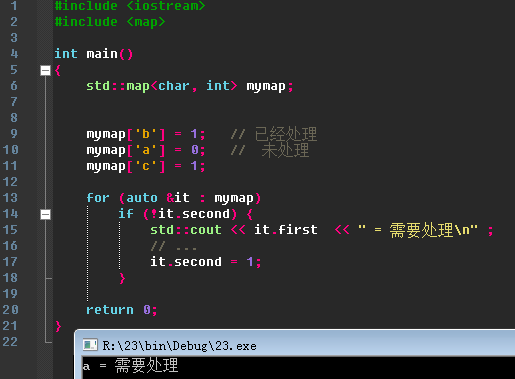The height and width of the screenshot is (379, 515).
Task: Click 'std::cout' on line 15
Action: pos(186,230)
